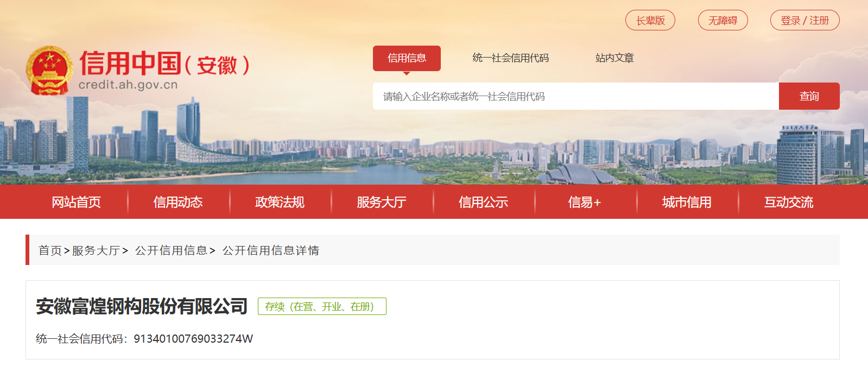This screenshot has height=366, width=868.
Task: Enable 无障碍 accessibility mode
Action: coord(723,20)
